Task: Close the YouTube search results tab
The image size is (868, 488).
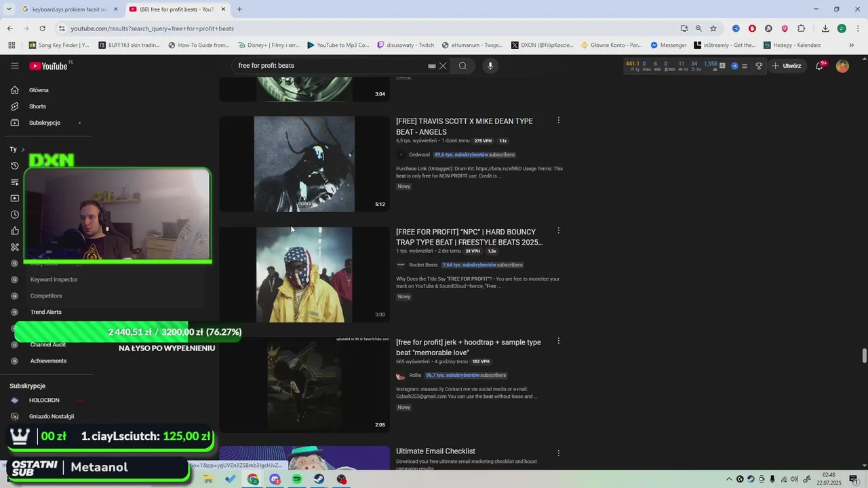Action: point(223,9)
